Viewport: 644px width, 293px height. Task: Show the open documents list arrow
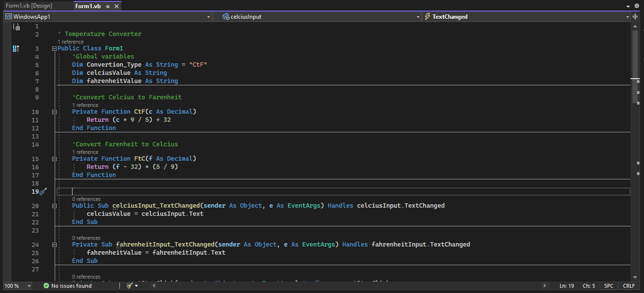(x=629, y=6)
